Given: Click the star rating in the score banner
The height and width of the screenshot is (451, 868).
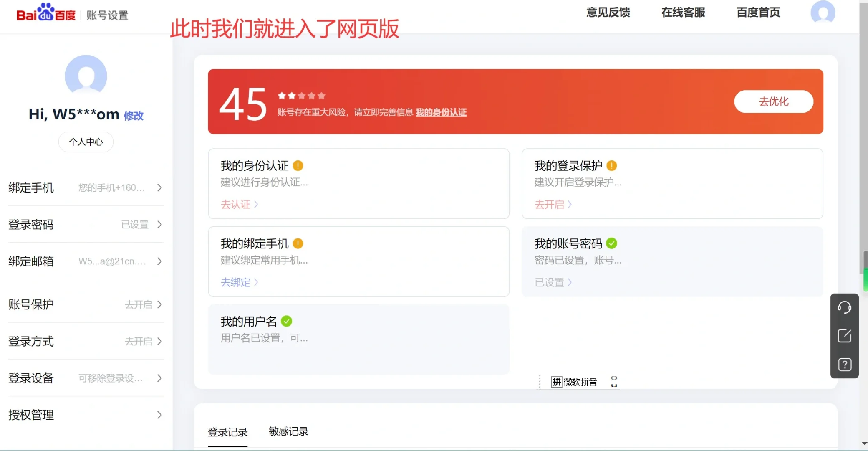Looking at the screenshot, I should [301, 95].
